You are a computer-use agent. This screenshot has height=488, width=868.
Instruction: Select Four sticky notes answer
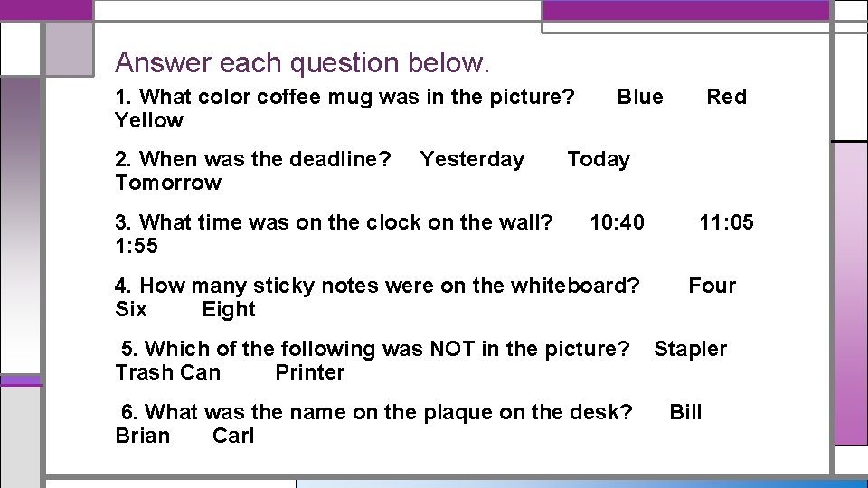tap(712, 286)
